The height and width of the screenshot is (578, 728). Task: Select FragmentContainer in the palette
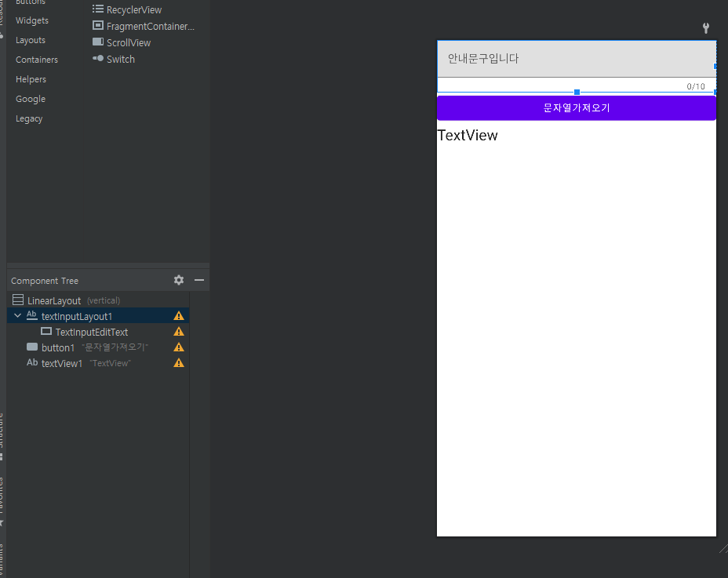click(x=143, y=26)
